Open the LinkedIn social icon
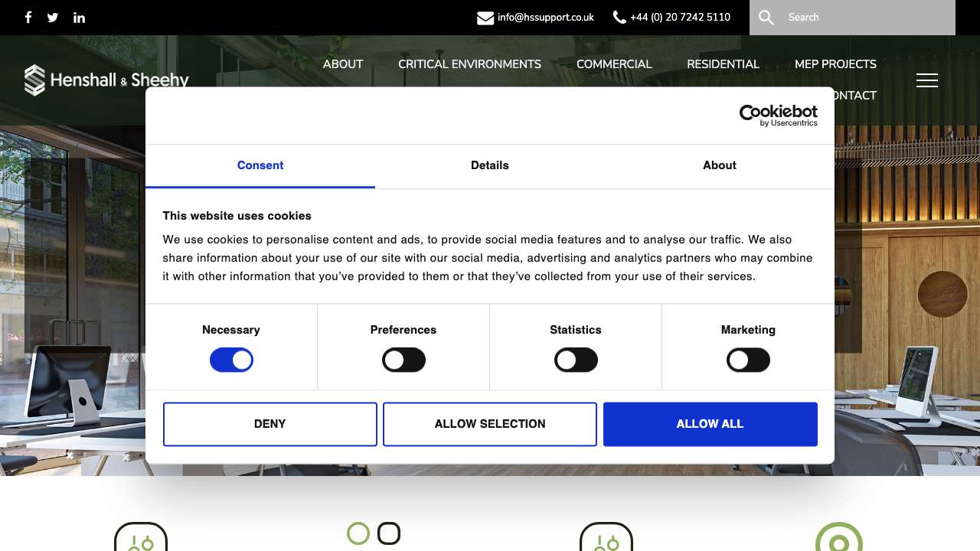 [x=79, y=18]
